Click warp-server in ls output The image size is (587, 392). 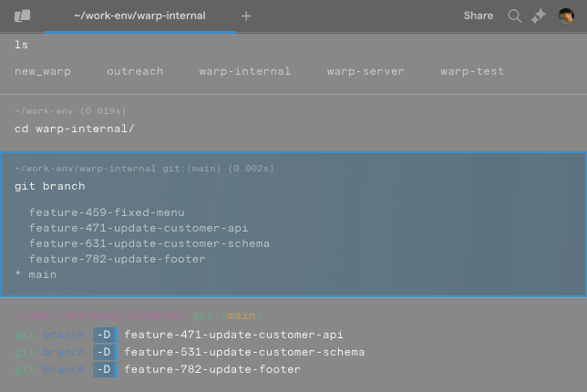point(366,71)
